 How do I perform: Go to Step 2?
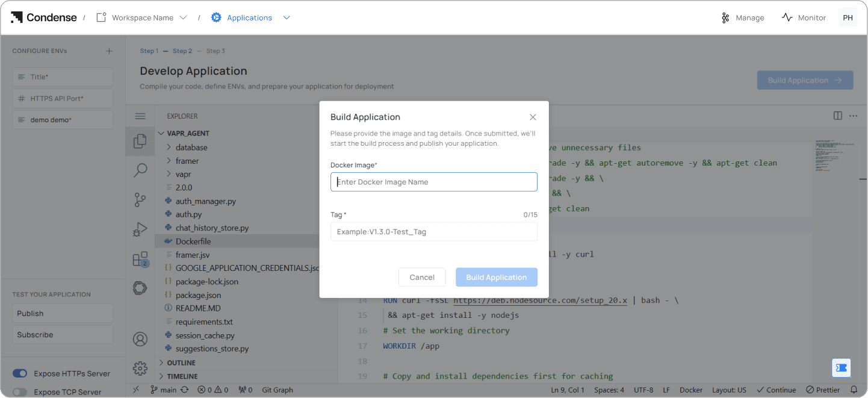point(182,51)
